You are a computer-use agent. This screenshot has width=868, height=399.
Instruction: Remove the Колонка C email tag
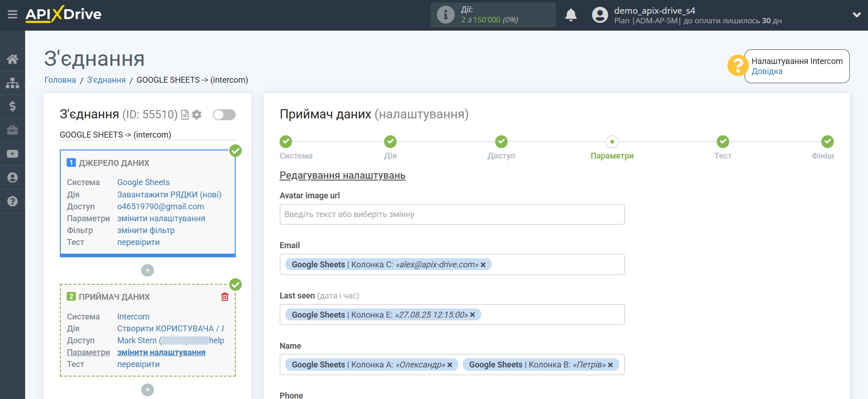[483, 265]
